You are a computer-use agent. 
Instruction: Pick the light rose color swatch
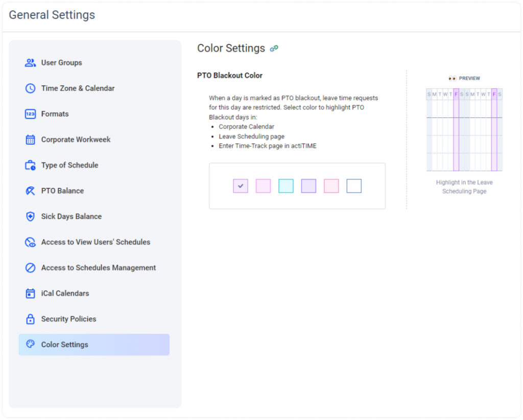click(331, 186)
